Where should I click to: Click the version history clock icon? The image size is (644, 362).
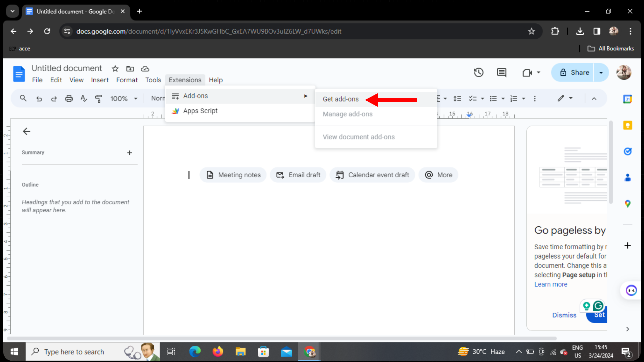478,72
